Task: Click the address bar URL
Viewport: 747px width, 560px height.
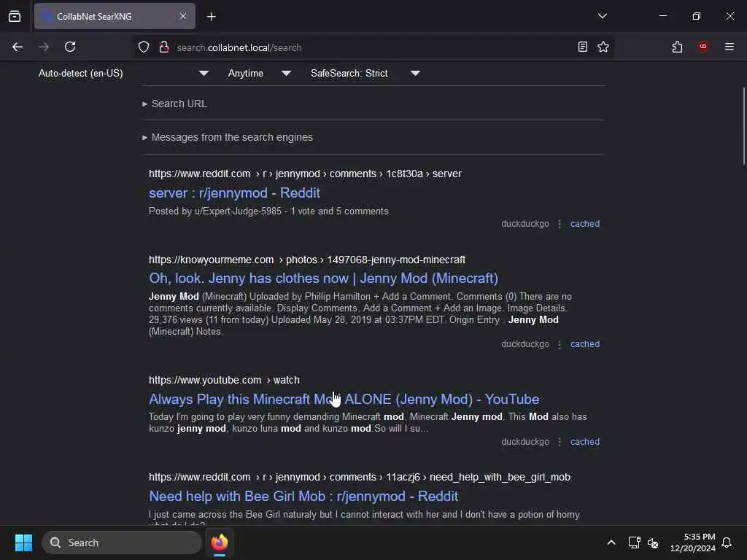Action: coord(239,47)
